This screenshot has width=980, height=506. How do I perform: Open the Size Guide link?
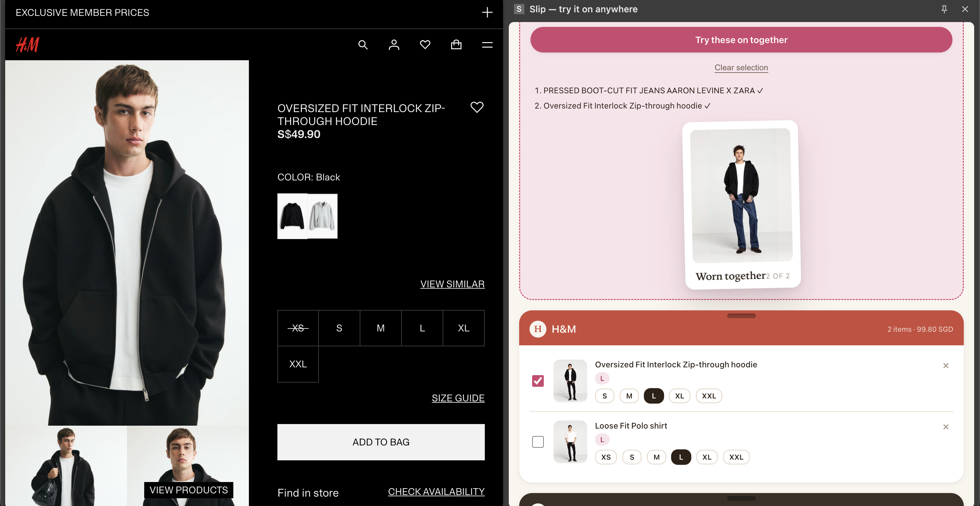click(x=458, y=398)
